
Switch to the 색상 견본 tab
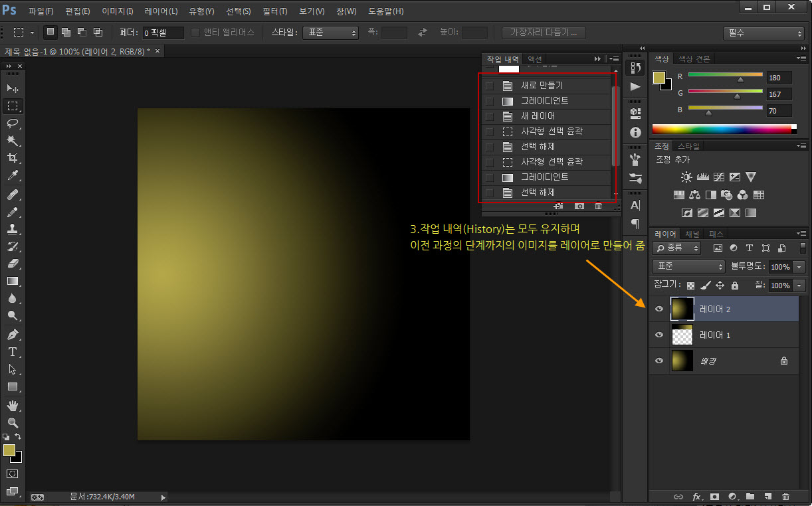click(694, 59)
